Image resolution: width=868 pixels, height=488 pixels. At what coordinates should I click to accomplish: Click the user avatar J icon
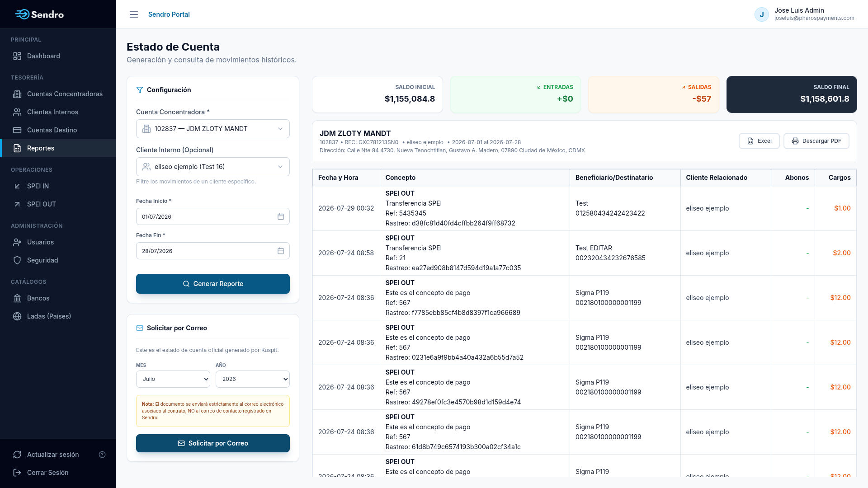pos(762,14)
